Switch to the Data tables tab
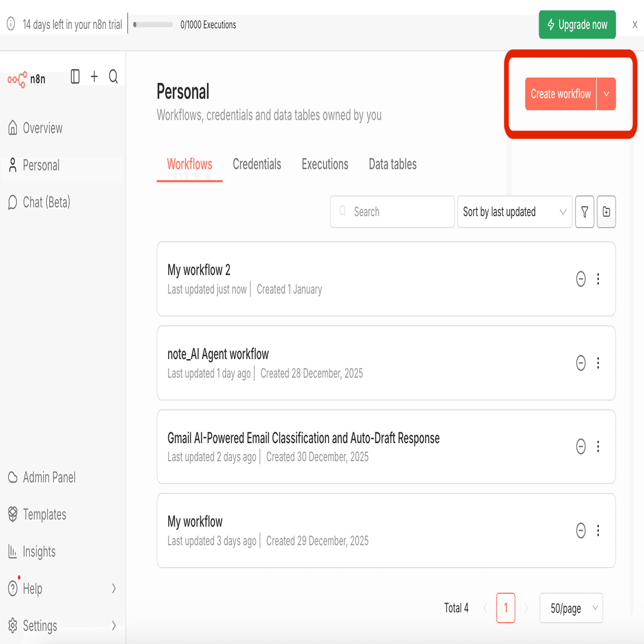Screen dimensions: 644x644 tap(392, 164)
